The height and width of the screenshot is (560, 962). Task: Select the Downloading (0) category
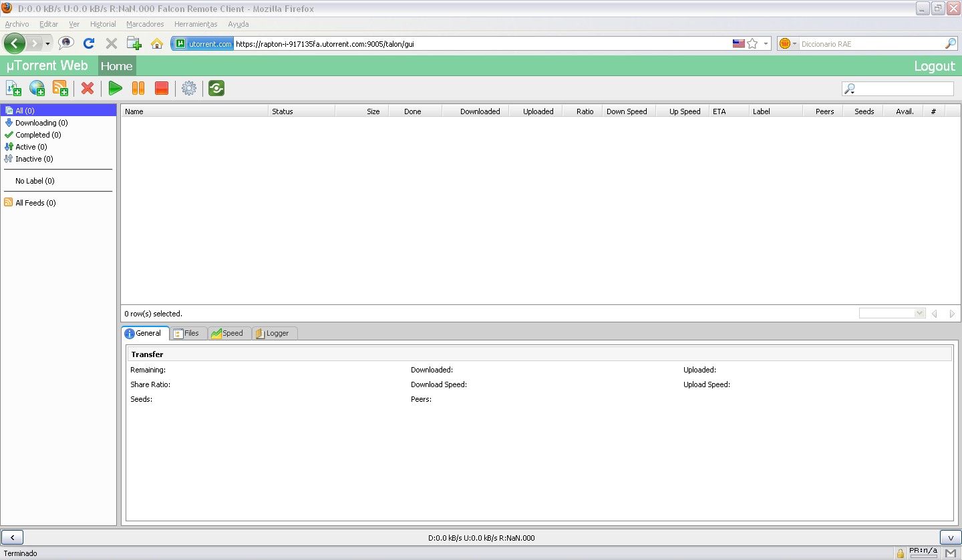(59, 123)
